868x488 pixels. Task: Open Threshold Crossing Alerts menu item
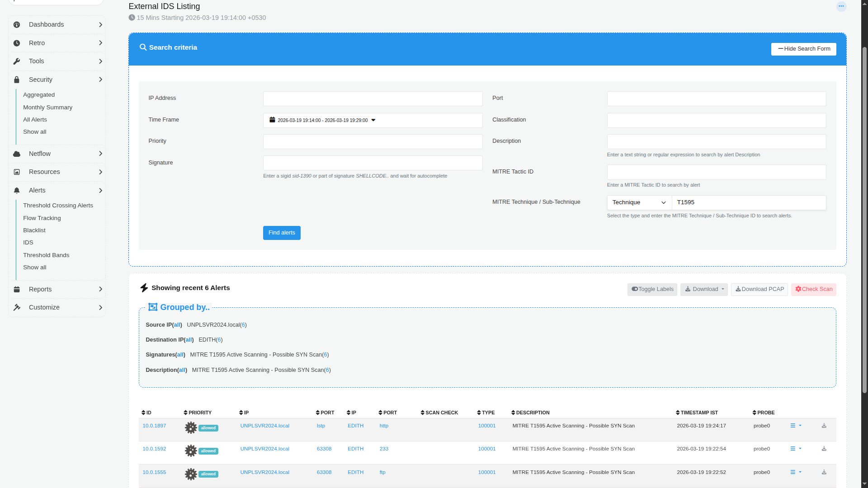point(58,206)
